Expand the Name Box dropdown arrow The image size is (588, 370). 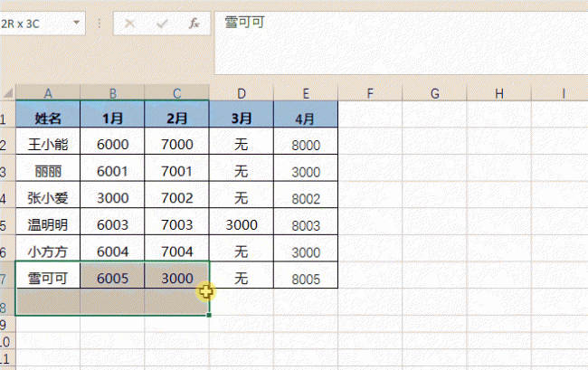point(77,23)
